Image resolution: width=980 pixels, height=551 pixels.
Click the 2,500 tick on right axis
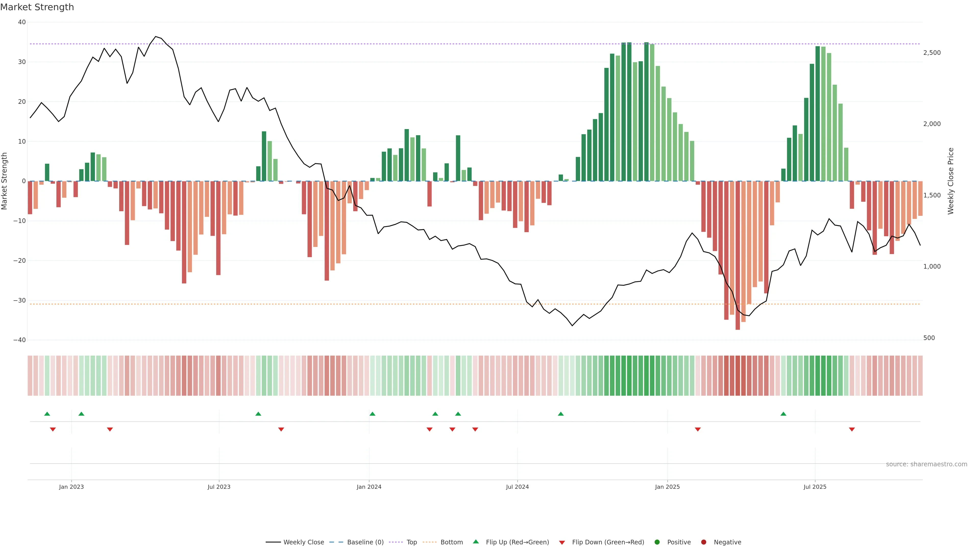[932, 53]
